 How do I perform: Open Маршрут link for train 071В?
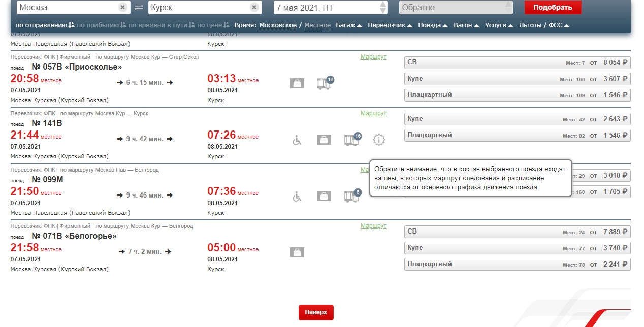click(x=373, y=226)
